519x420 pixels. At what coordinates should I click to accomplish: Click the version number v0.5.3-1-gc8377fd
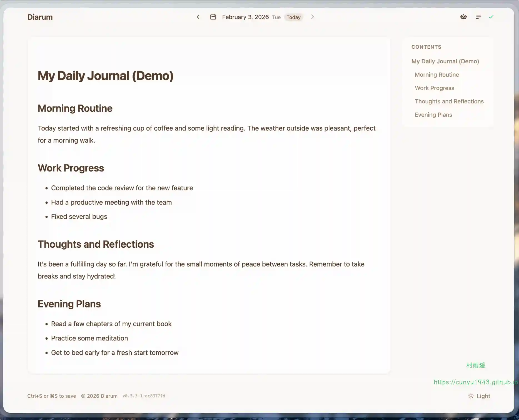144,396
